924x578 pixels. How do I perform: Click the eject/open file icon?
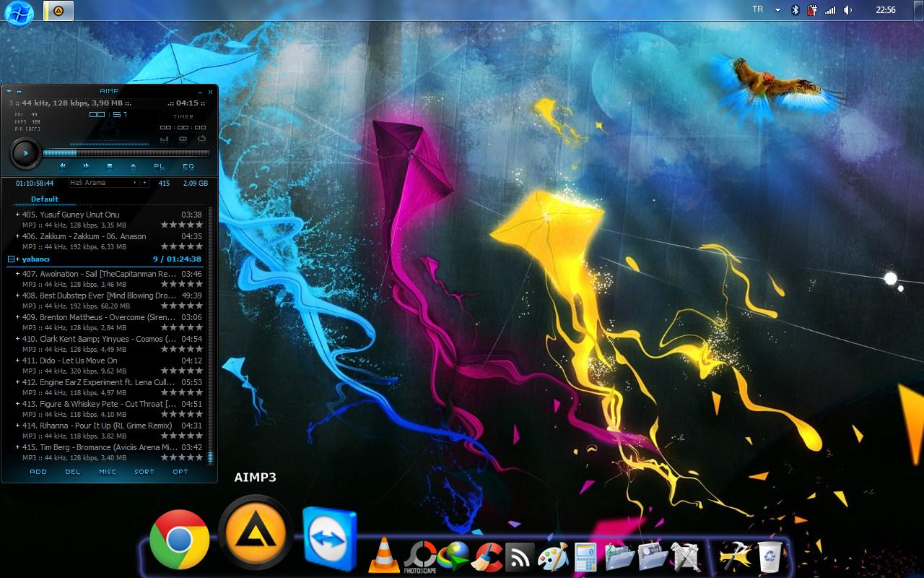click(133, 166)
